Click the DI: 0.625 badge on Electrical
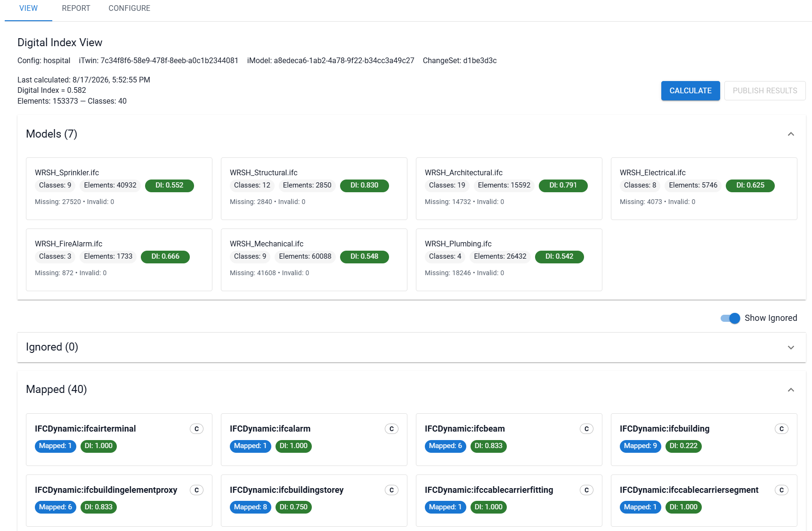Viewport: 812px width, 531px height. [750, 186]
